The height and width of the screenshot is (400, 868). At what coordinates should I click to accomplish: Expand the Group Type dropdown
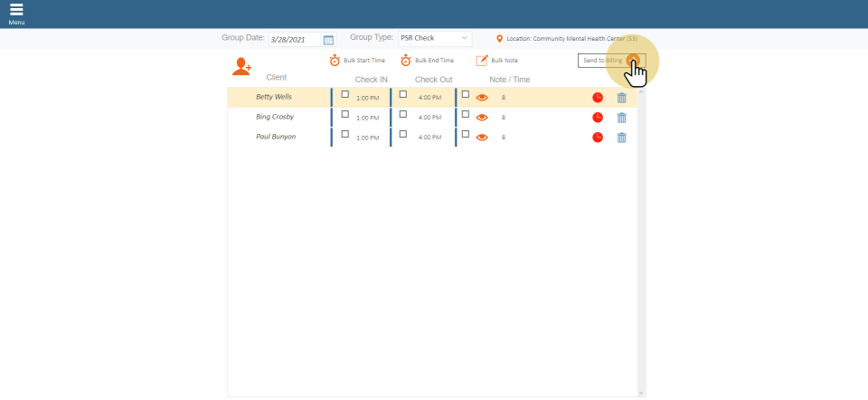pos(435,39)
